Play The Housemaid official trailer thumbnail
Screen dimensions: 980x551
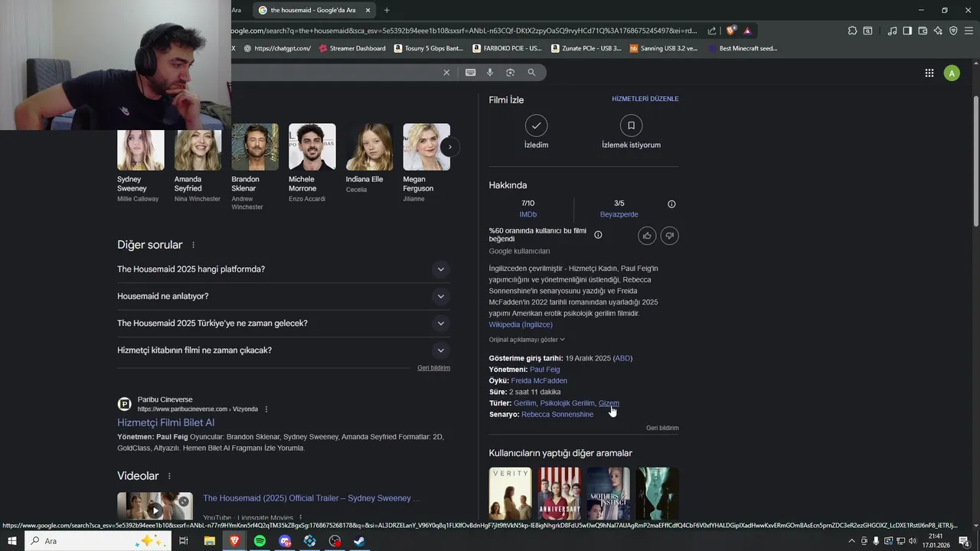pyautogui.click(x=155, y=507)
